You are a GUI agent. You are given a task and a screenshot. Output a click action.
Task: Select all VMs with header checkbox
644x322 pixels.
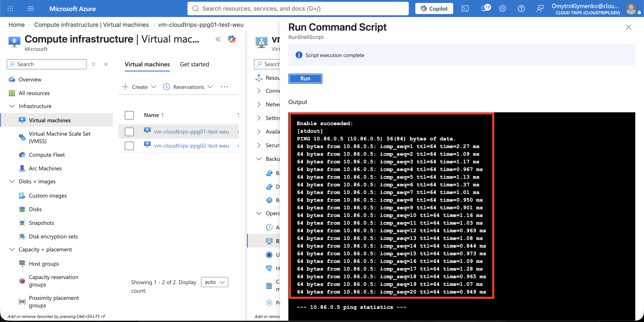[x=129, y=115]
